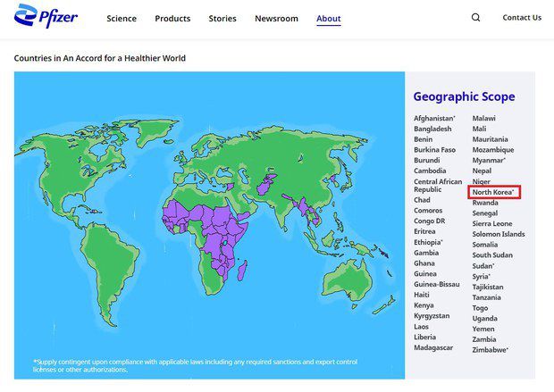This screenshot has width=554, height=392.
Task: Select the Stories navigation item
Action: (x=222, y=18)
